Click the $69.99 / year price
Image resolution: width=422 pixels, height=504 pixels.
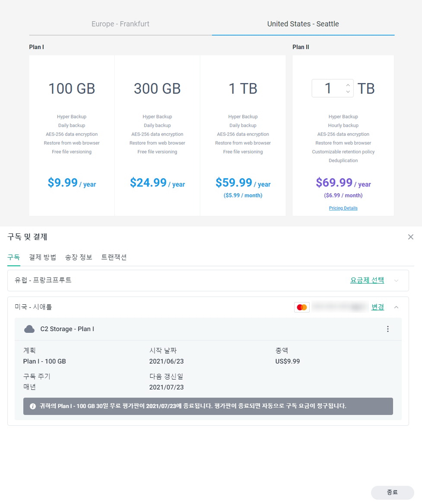coord(343,183)
